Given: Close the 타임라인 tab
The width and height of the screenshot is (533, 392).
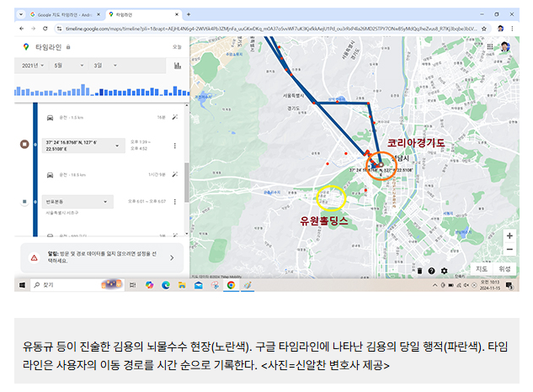Looking at the screenshot, I should click(x=177, y=14).
